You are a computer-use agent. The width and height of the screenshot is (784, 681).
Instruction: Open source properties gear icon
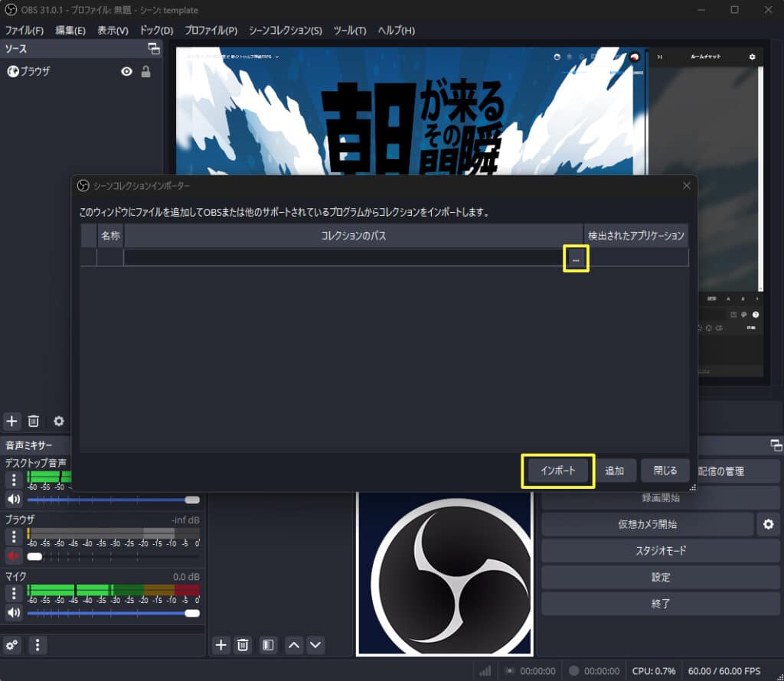(x=58, y=421)
